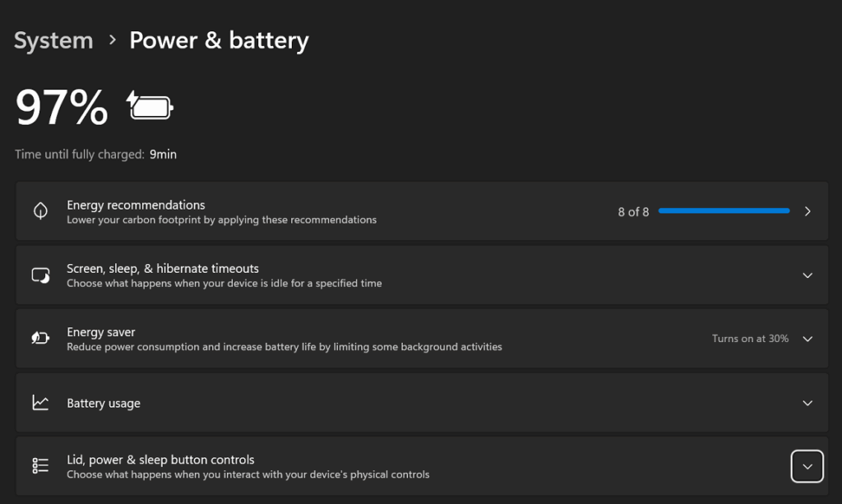Expand the Energy saver section chevron
The height and width of the screenshot is (504, 842).
coord(807,339)
